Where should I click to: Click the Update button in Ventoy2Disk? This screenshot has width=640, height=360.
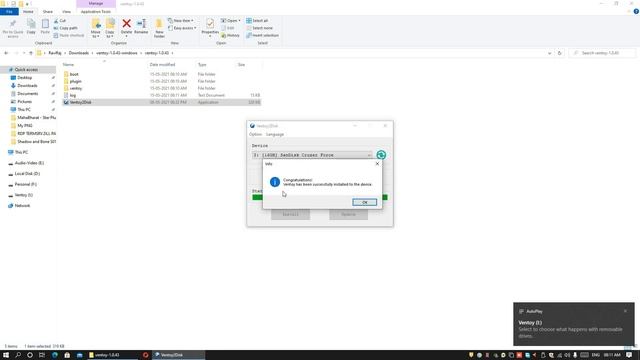coord(348,214)
